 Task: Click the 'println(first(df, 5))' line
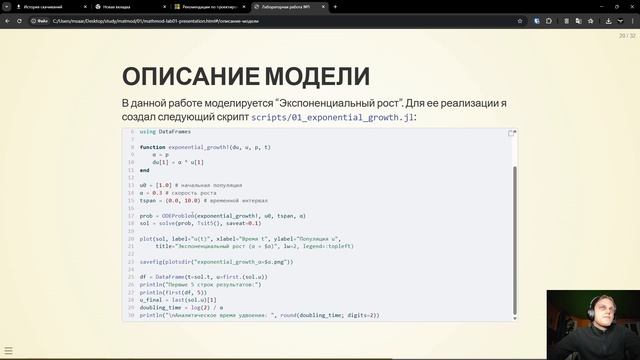(x=173, y=292)
